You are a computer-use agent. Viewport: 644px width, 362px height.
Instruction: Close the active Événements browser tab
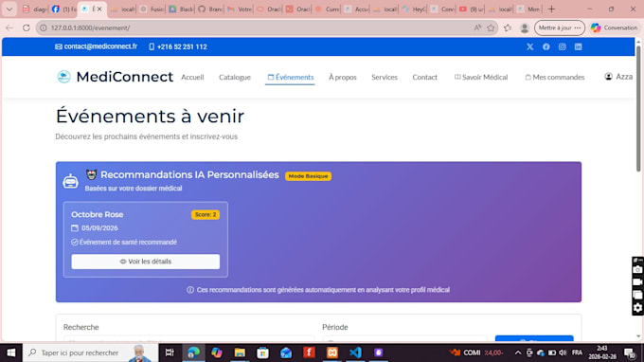99,9
